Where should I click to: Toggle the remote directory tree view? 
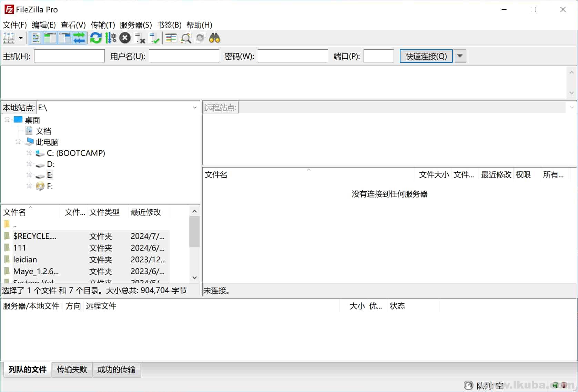(x=64, y=38)
